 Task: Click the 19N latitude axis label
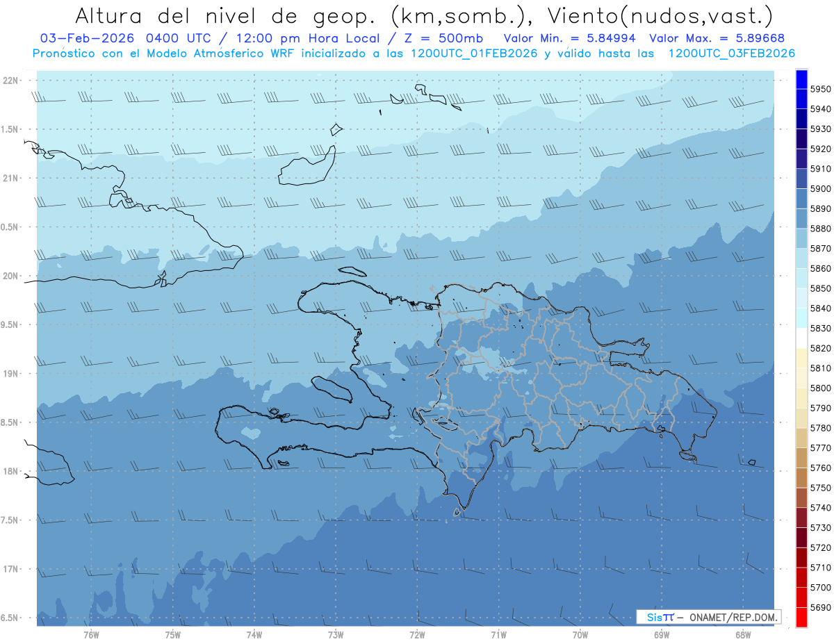[x=11, y=374]
